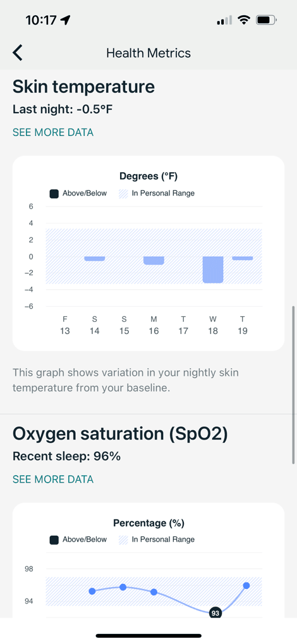The height and width of the screenshot is (644, 297).
Task: Tap the location arrow in status bar
Action: (x=65, y=20)
